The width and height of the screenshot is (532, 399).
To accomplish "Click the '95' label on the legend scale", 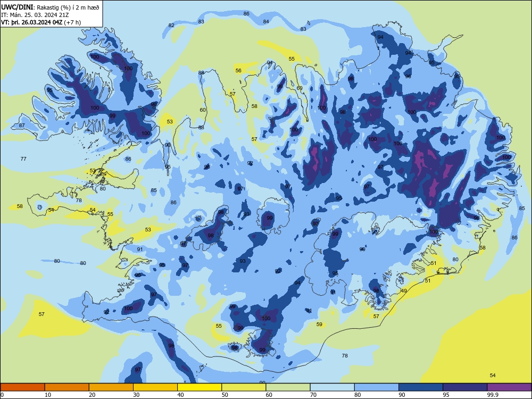I will click(446, 395).
